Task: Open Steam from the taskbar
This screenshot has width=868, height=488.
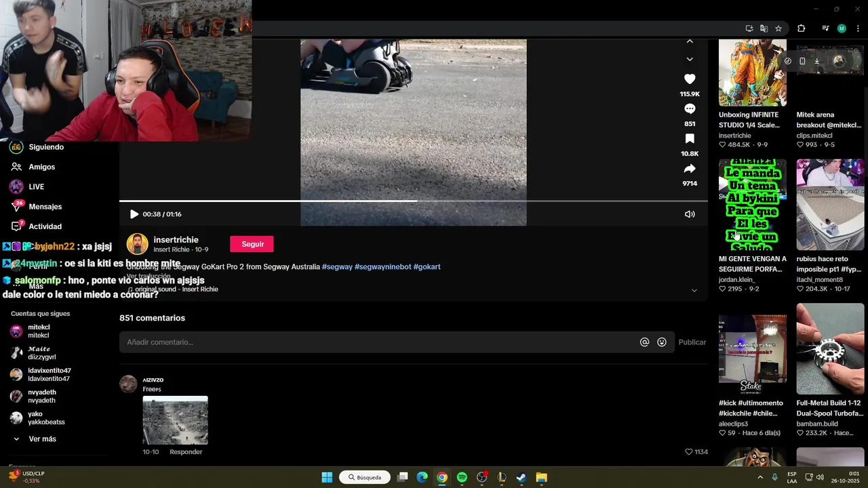Action: pos(521,477)
